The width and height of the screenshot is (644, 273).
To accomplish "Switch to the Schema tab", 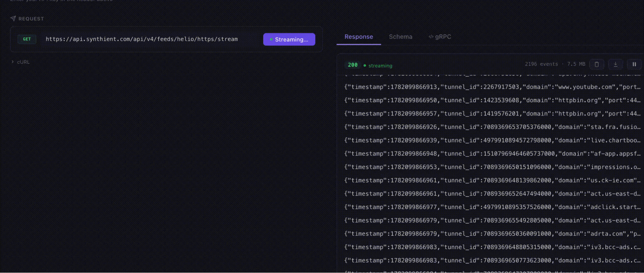I will tap(400, 37).
